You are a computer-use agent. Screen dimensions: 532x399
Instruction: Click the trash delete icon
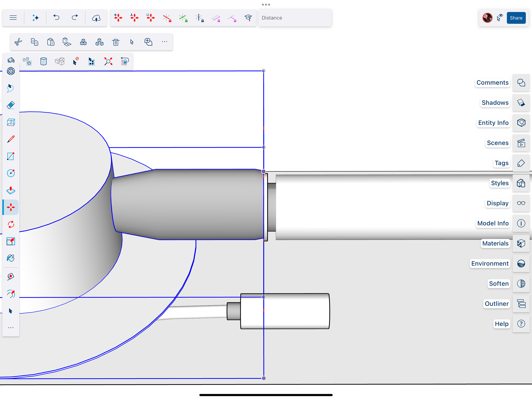(116, 42)
